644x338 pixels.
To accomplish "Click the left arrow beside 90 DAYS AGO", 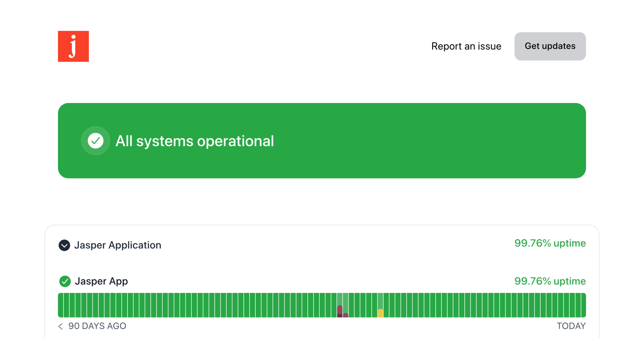I will coord(61,326).
